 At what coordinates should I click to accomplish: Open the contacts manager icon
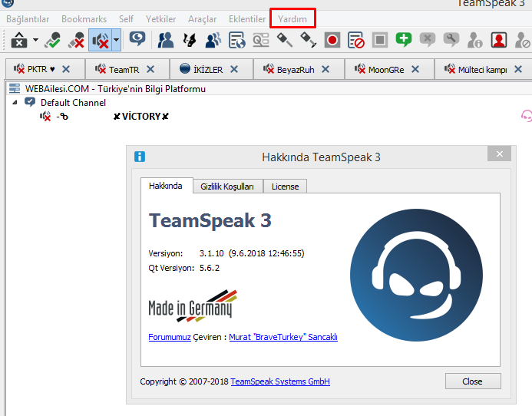click(166, 41)
